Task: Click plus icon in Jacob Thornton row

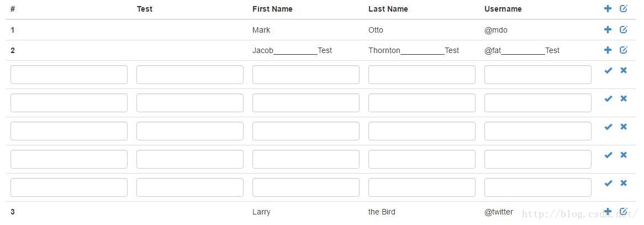Action: coord(608,50)
